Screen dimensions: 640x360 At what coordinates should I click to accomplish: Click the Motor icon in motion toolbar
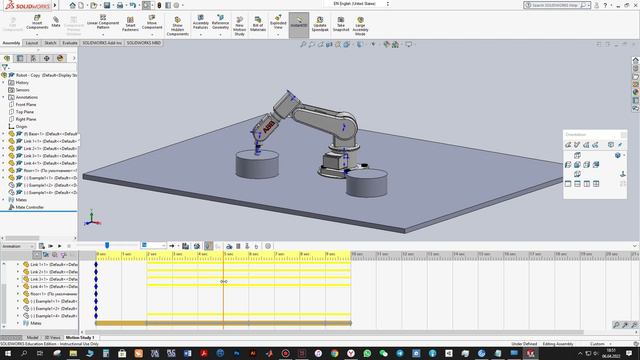pos(229,246)
